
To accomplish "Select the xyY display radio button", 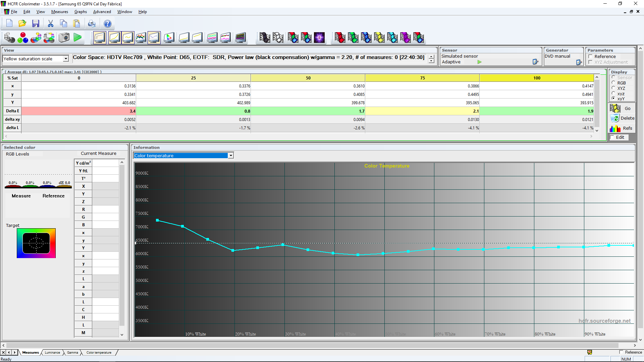I will coord(613,98).
